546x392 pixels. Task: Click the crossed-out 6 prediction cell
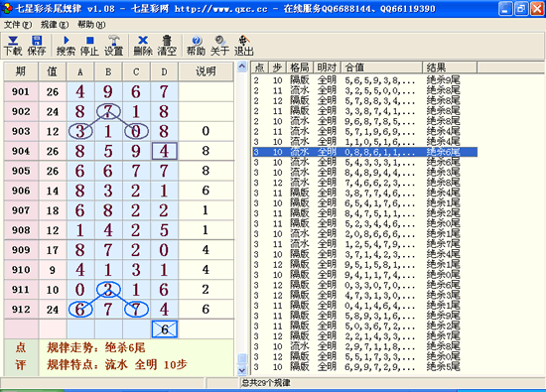[165, 329]
